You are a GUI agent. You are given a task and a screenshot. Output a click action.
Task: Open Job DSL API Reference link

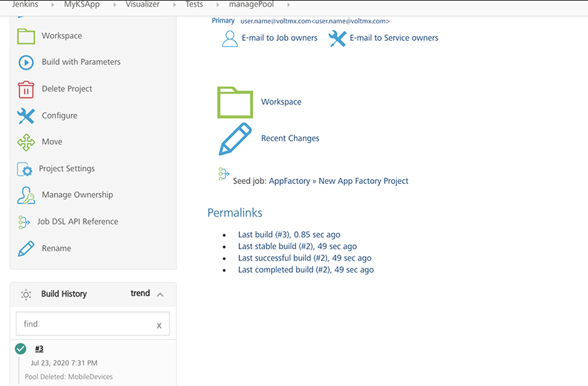pos(77,221)
